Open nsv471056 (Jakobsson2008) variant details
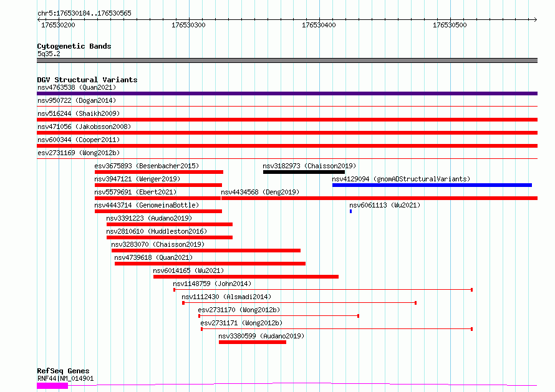The height and width of the screenshot is (392, 555). point(84,127)
